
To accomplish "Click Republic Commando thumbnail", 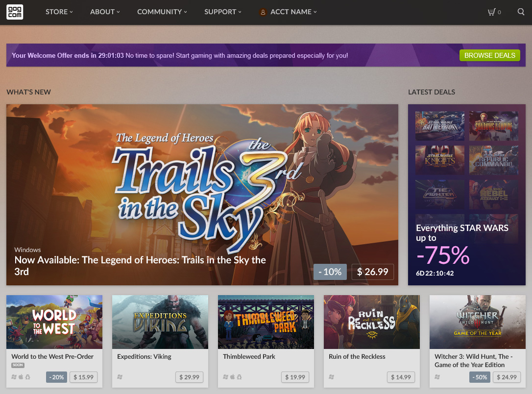I will pos(494,160).
